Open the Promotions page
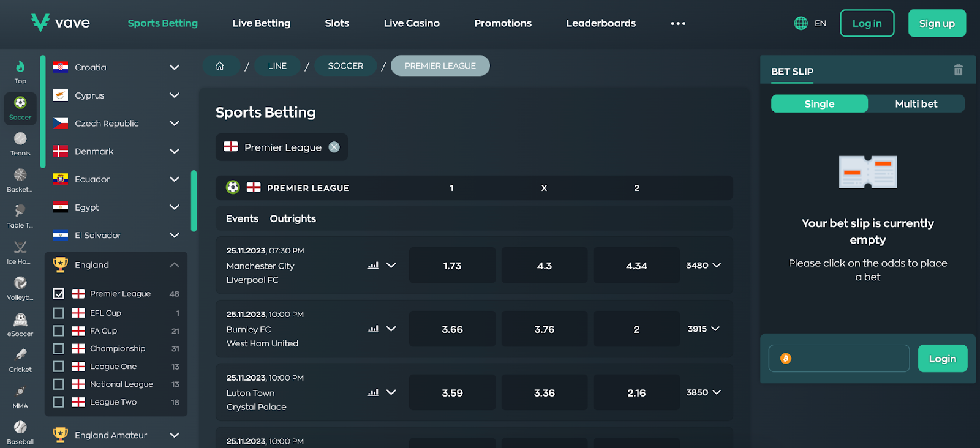 (503, 23)
